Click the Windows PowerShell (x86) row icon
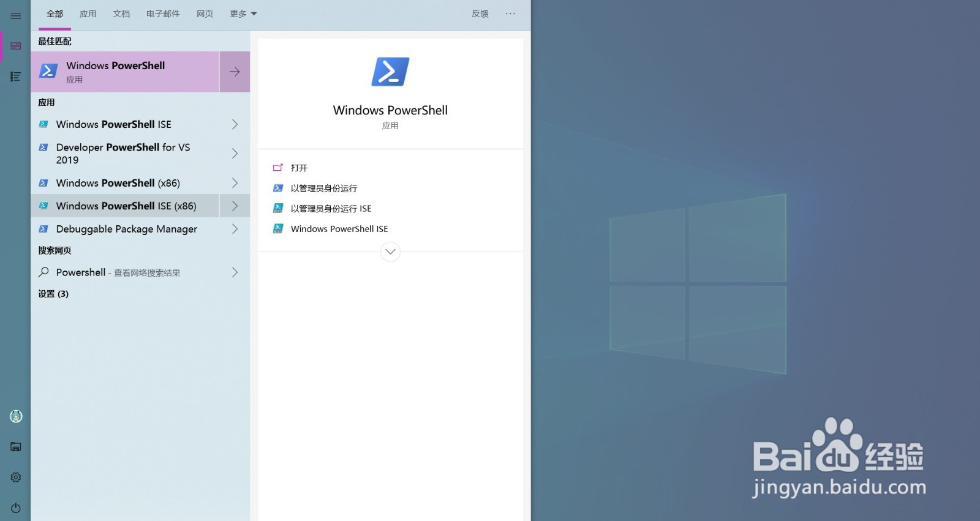The width and height of the screenshot is (980, 521). [43, 183]
